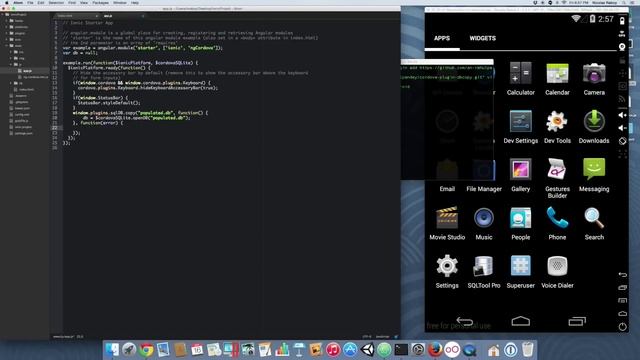Image resolution: width=640 pixels, height=360 pixels.
Task: Open the Trash in the Dock
Action: [528, 350]
